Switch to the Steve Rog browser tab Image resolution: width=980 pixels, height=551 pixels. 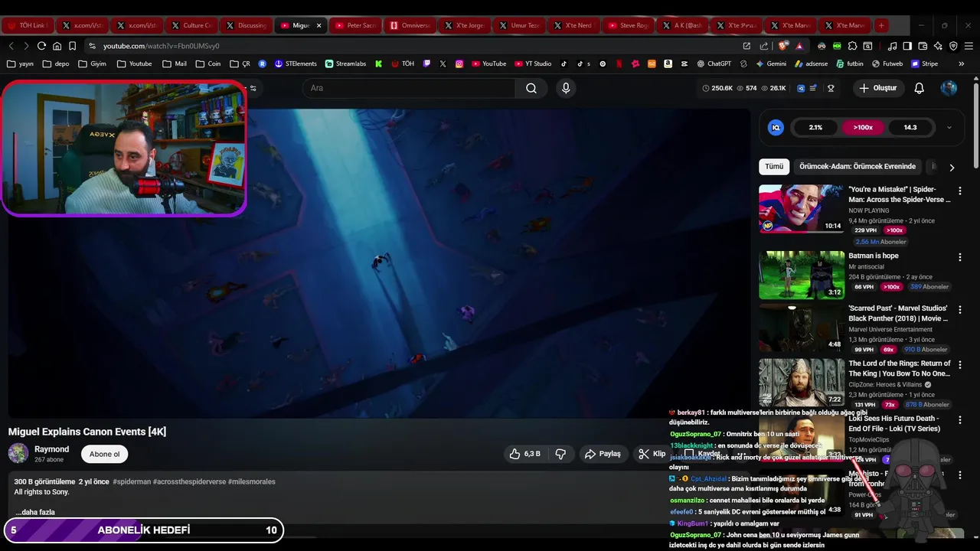[628, 25]
